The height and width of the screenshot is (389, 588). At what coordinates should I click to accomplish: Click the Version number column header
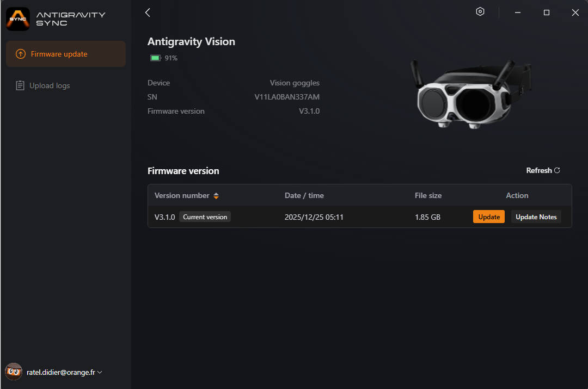click(182, 196)
